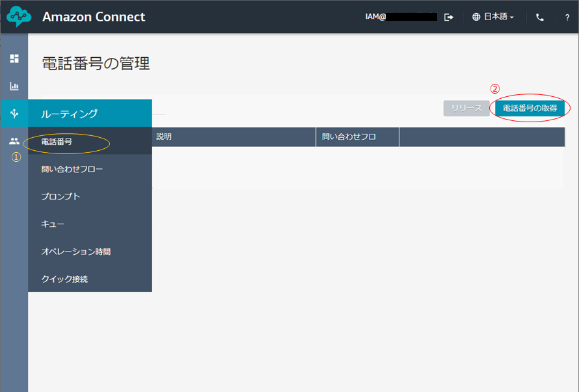Click the IAM@ user name text
579x392 pixels.
[x=375, y=17]
